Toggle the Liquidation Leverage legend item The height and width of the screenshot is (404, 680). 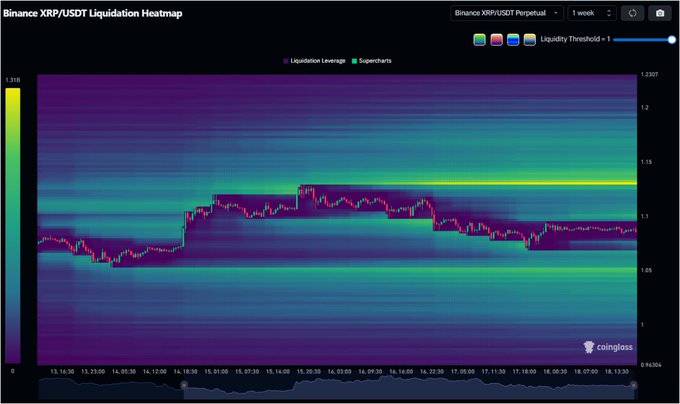pyautogui.click(x=314, y=61)
